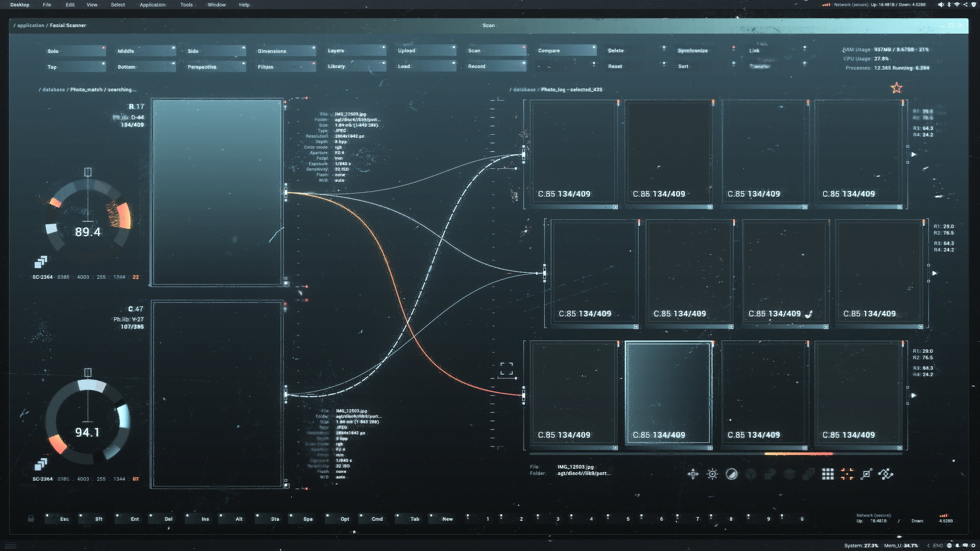
Task: Open the Application menu
Action: [152, 5]
